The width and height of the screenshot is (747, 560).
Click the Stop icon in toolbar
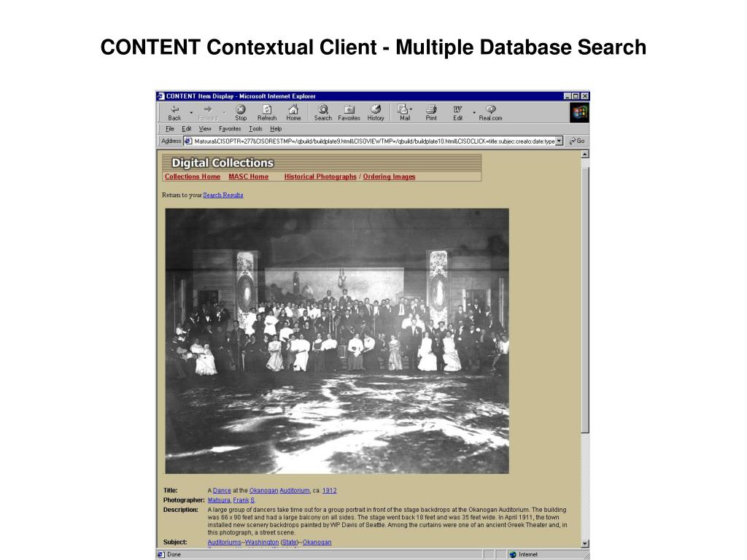coord(241,109)
